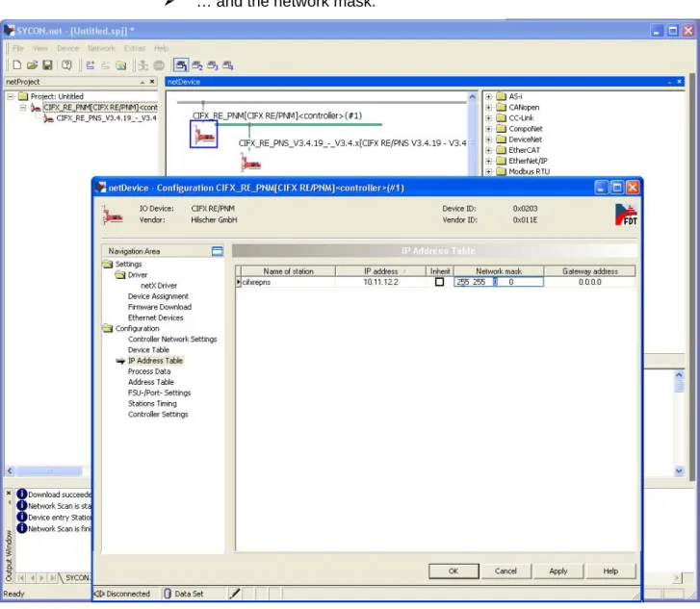Collapse the Project: Untitled tree node
Image resolution: width=700 pixels, height=609 pixels.
[x=11, y=96]
